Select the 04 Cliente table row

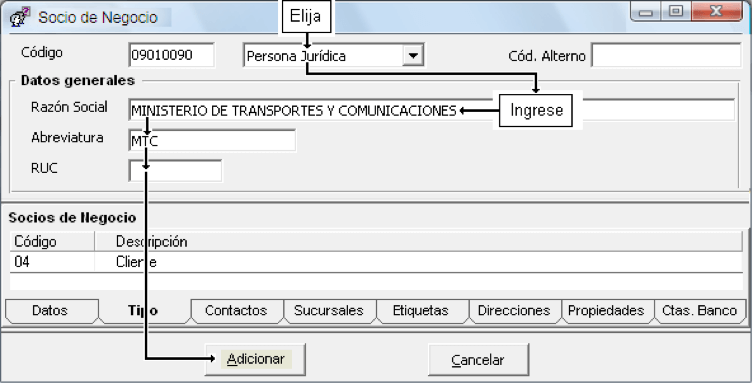click(x=376, y=262)
